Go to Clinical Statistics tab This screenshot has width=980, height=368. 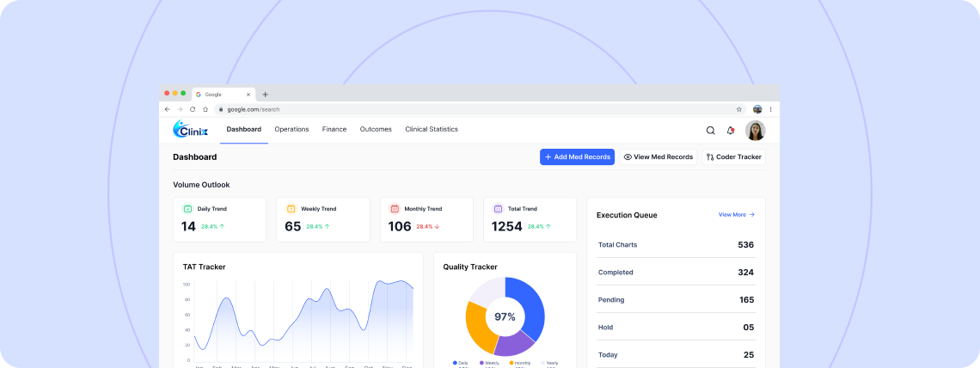pyautogui.click(x=432, y=129)
